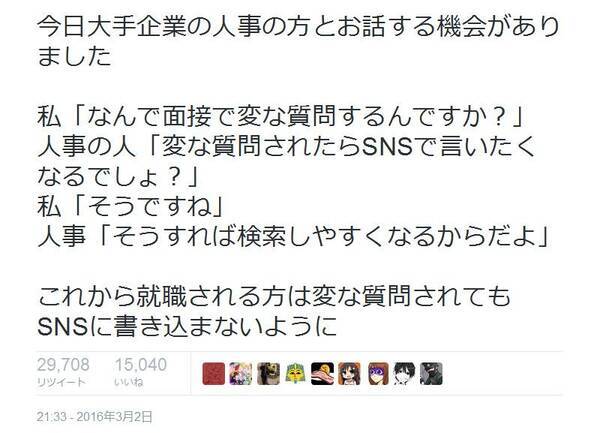Screen dimensions: 600x433
Task: Click the リツイート label
Action: [x=61, y=382]
